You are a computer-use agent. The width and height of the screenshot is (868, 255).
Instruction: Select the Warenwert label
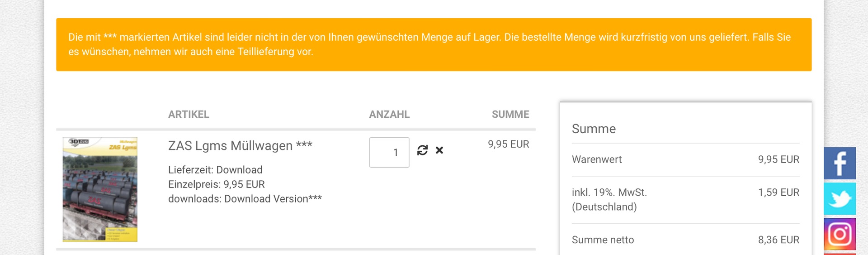(597, 159)
